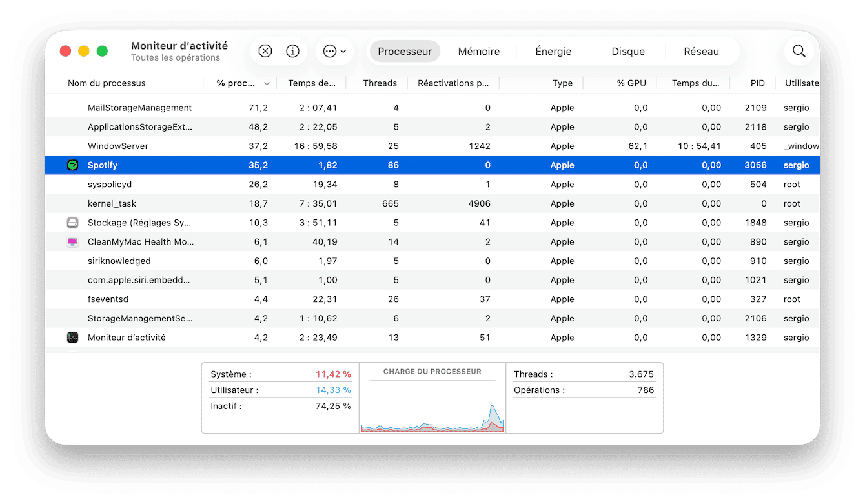Open the search magnifier icon
Screen dimensions: 865x504
(x=799, y=52)
